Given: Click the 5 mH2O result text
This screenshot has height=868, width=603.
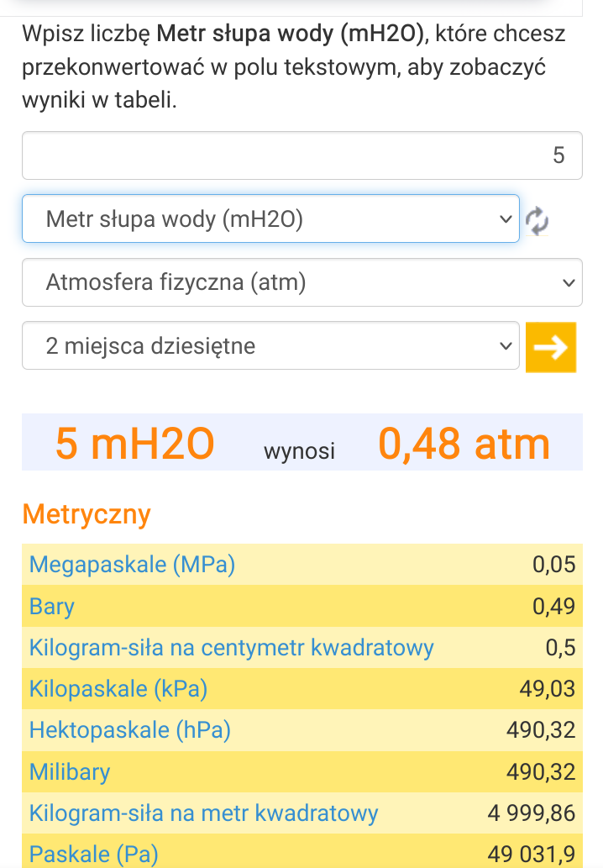Looking at the screenshot, I should click(x=134, y=443).
